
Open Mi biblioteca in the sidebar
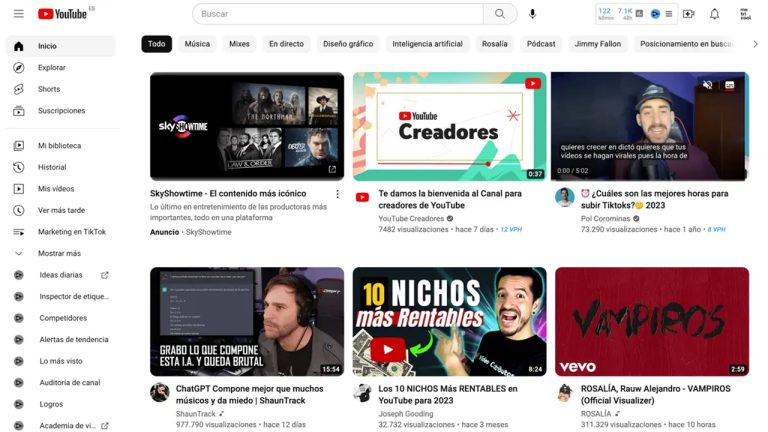pyautogui.click(x=61, y=145)
